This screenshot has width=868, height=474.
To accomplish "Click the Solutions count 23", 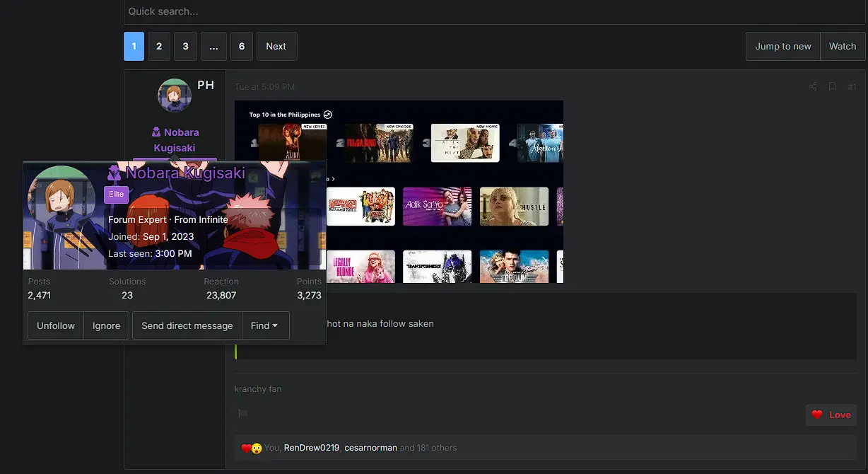I will tap(127, 295).
